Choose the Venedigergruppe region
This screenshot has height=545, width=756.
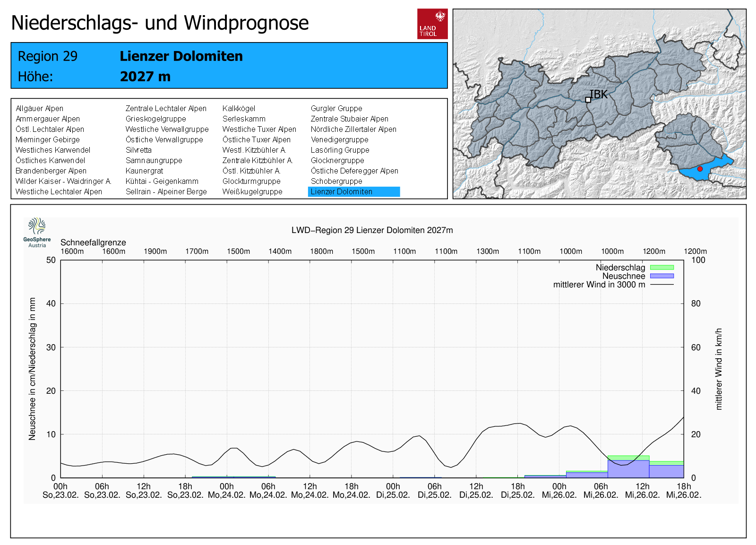pyautogui.click(x=339, y=139)
